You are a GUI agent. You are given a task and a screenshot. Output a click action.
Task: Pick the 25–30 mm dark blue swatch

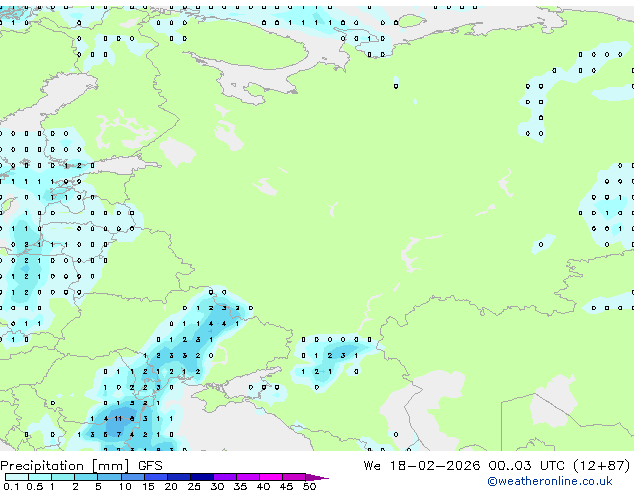click(202, 477)
